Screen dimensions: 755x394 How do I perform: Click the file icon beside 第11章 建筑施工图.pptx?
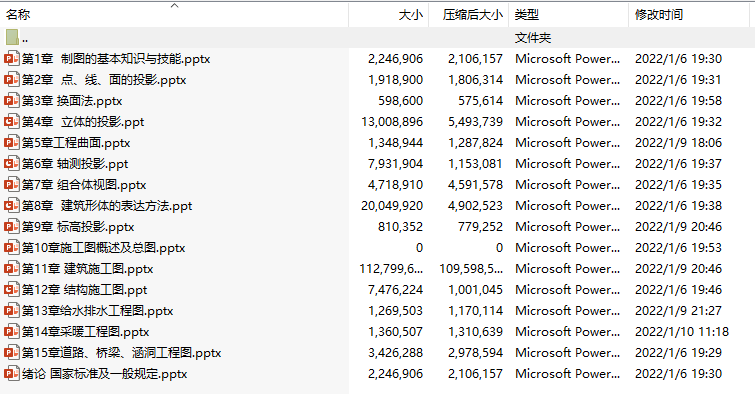tap(12, 269)
